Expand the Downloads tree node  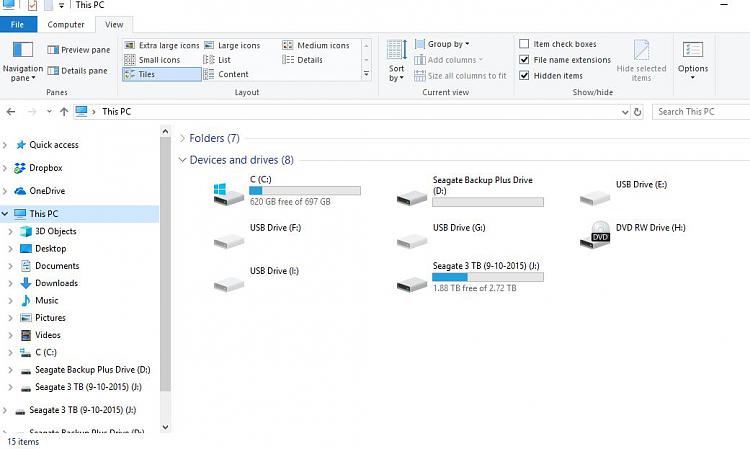point(11,283)
